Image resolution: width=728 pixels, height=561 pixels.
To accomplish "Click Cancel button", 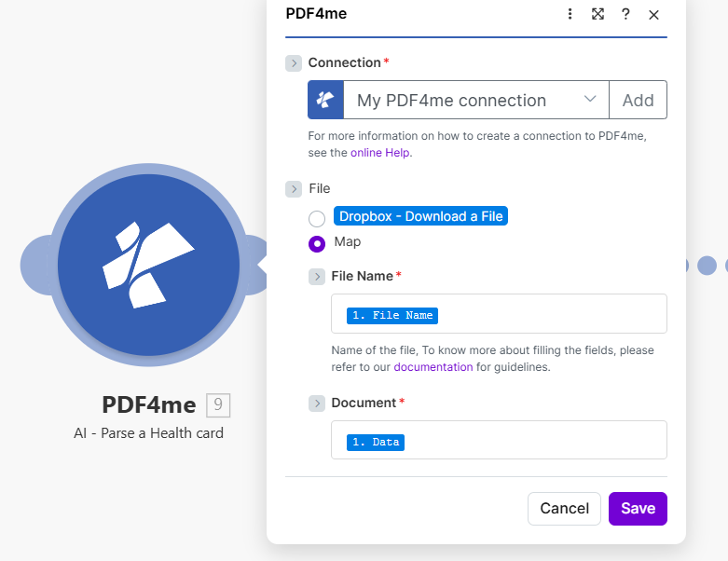I will [x=564, y=509].
